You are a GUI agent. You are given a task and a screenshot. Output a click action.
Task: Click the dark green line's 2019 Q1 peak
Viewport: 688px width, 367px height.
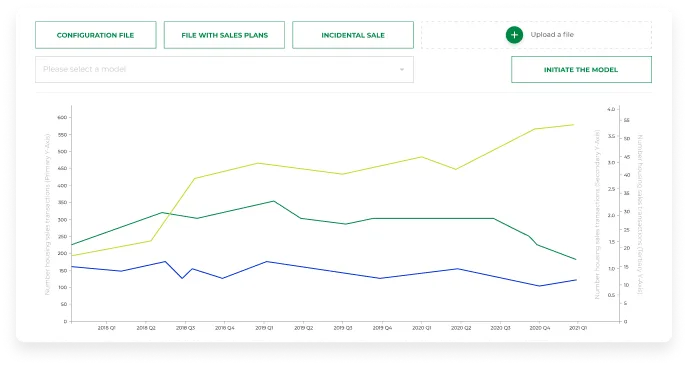coord(274,201)
